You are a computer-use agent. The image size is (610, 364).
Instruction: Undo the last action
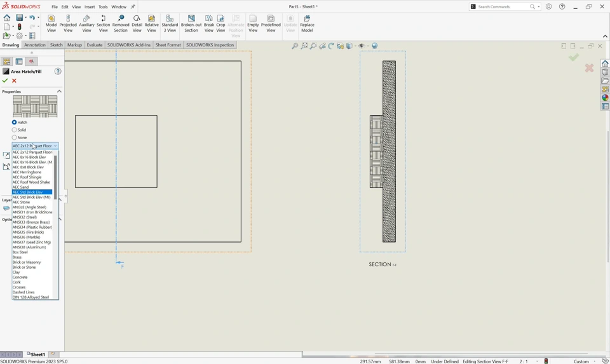(32, 18)
